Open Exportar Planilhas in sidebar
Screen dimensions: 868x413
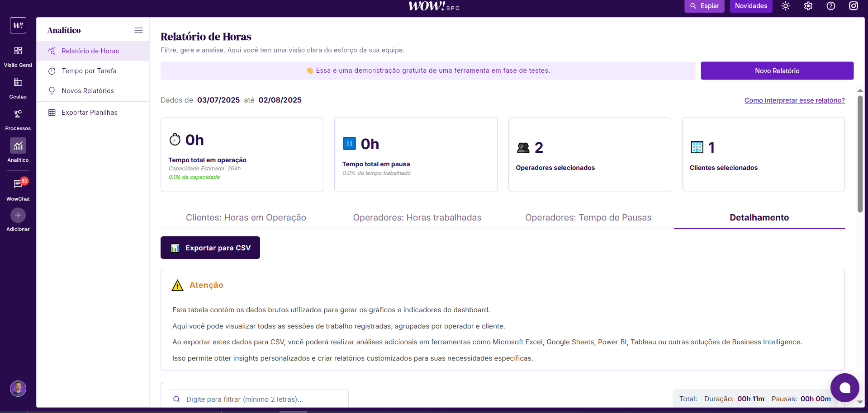click(x=90, y=113)
